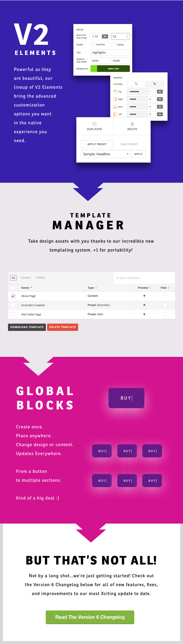Tick the Hide checkbox for Accordion Creative
The width and height of the screenshot is (183, 644).
[x=165, y=305]
